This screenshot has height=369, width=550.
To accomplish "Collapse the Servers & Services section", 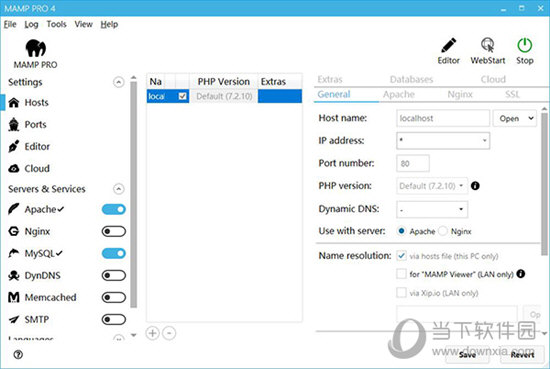I will [x=119, y=189].
